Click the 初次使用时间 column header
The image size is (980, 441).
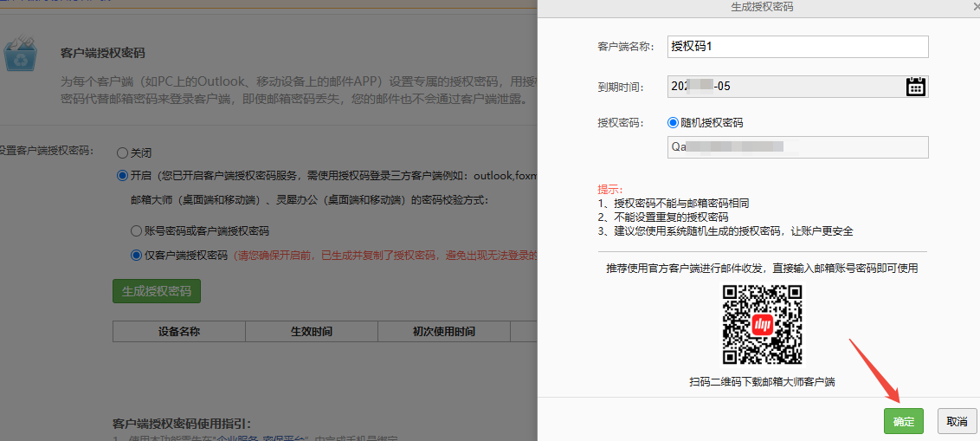pyautogui.click(x=443, y=332)
